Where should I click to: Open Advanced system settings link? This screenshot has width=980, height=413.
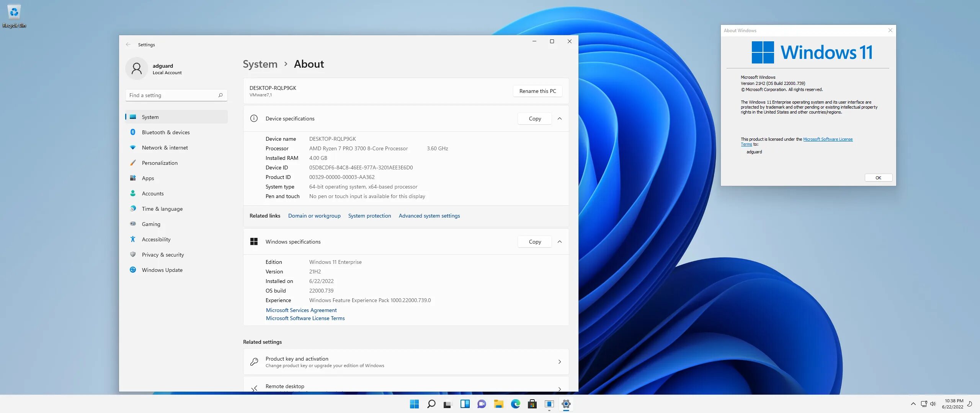coord(429,216)
